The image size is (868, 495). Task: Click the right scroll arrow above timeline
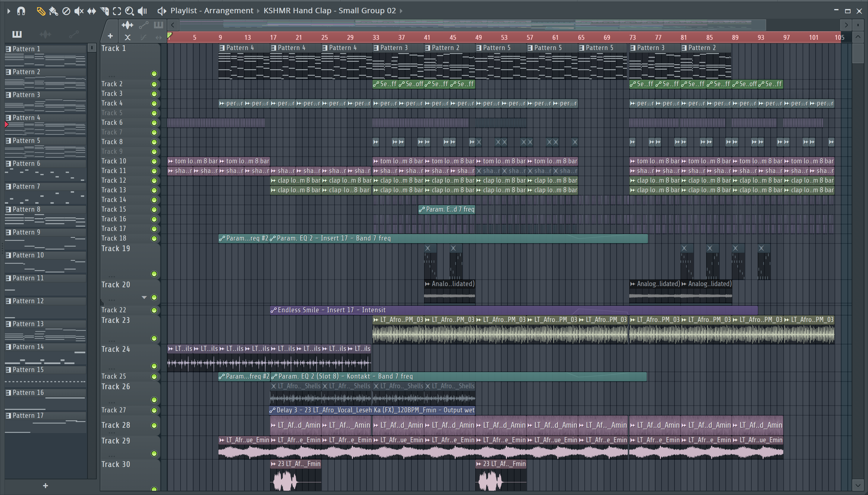[x=846, y=25]
